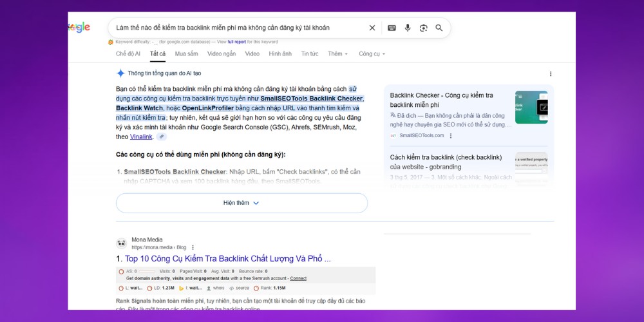Open the Top 10 Công Cụ Kiểm Tra Backlink result
The width and height of the screenshot is (644, 322).
pyautogui.click(x=227, y=259)
